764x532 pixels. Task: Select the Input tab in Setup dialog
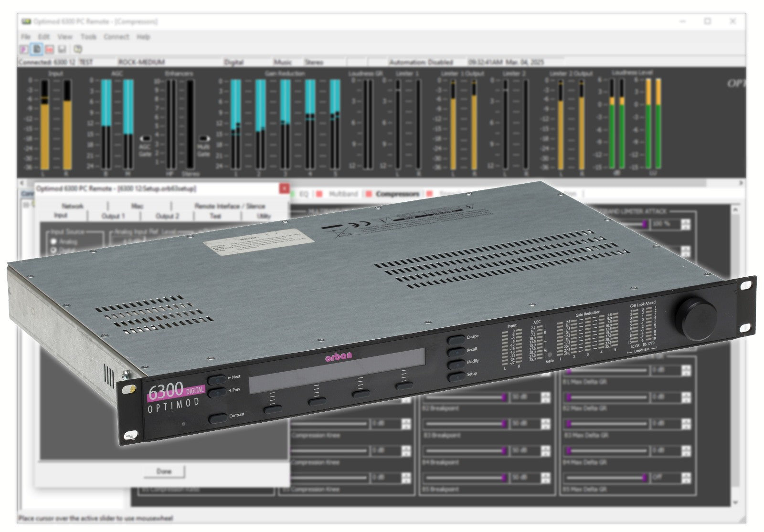coord(61,216)
